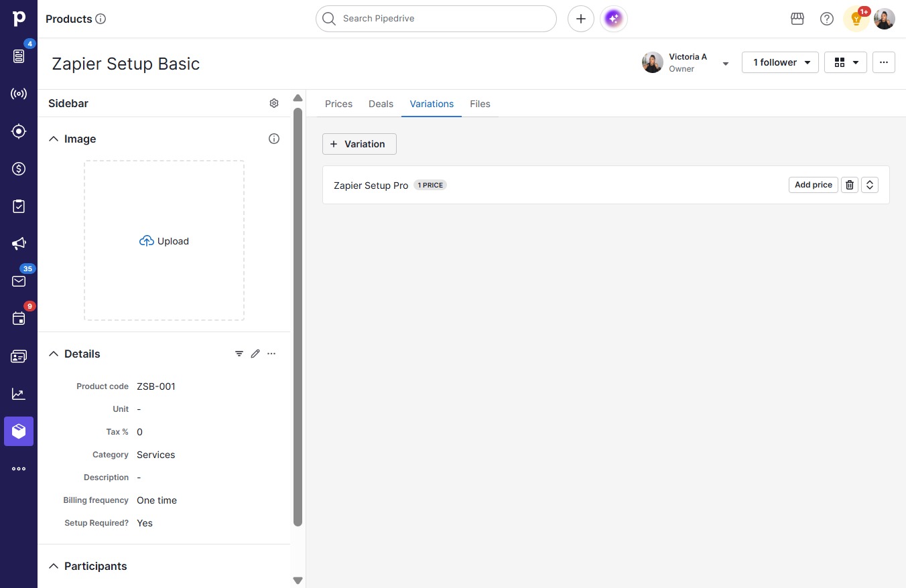
Task: Click in the Search Pipedrive field
Action: pyautogui.click(x=436, y=19)
